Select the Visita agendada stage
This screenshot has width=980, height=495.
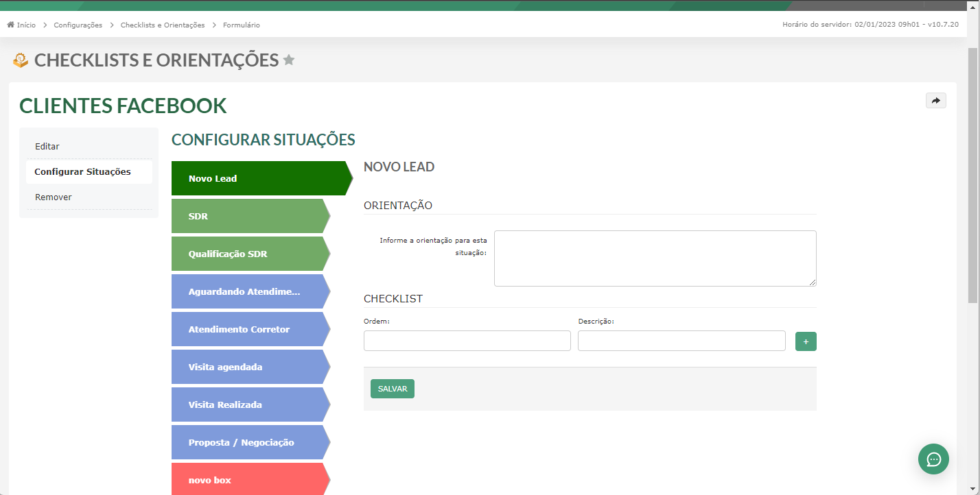[x=251, y=367]
